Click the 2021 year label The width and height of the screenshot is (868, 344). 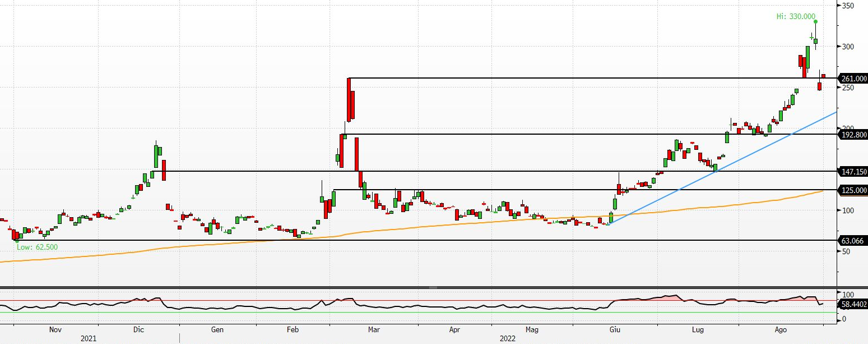click(88, 338)
